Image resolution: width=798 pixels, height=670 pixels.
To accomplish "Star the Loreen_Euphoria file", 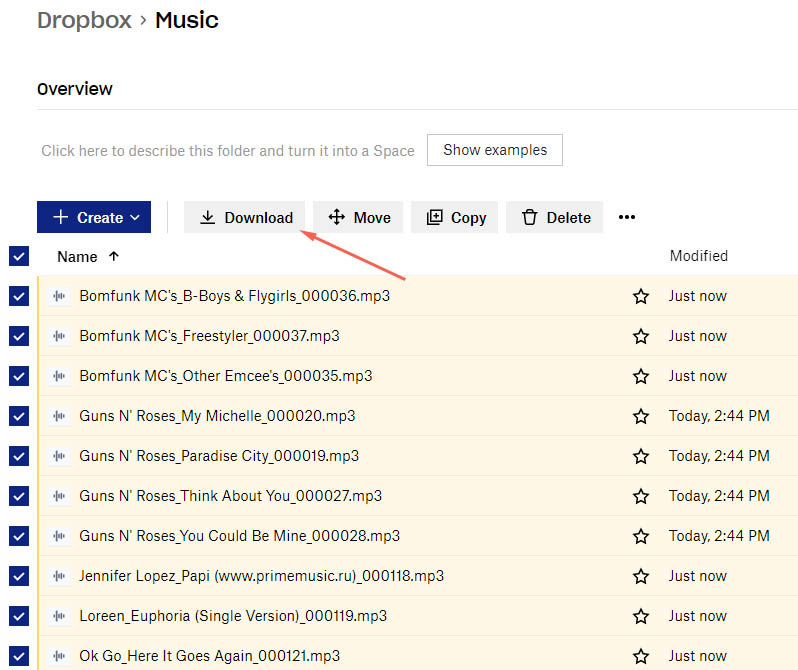I will [x=641, y=616].
